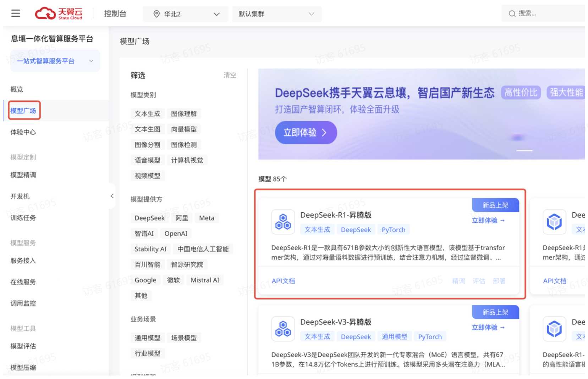Toggle the 语音模型 category filter
The width and height of the screenshot is (588, 379).
(x=147, y=160)
